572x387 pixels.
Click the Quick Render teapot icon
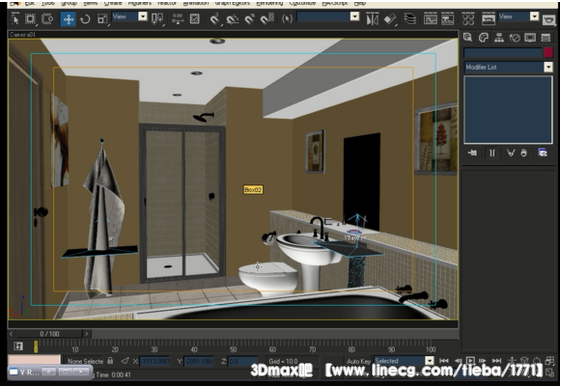[x=549, y=20]
